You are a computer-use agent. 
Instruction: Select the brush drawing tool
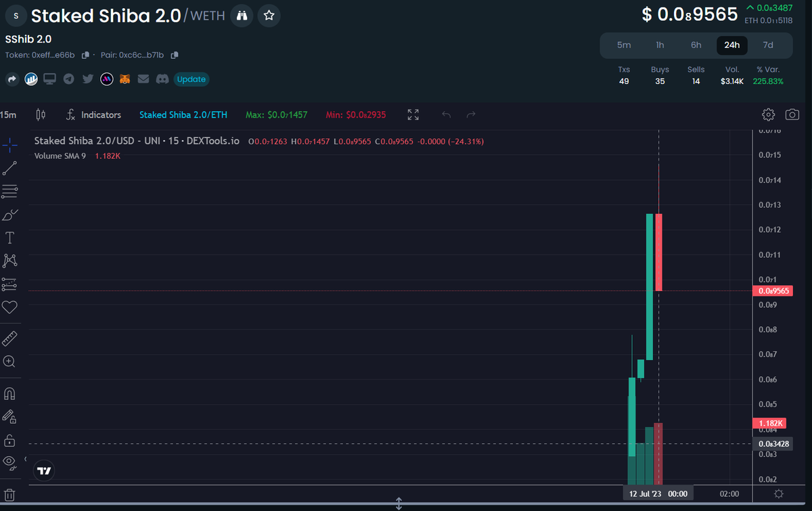pos(9,215)
